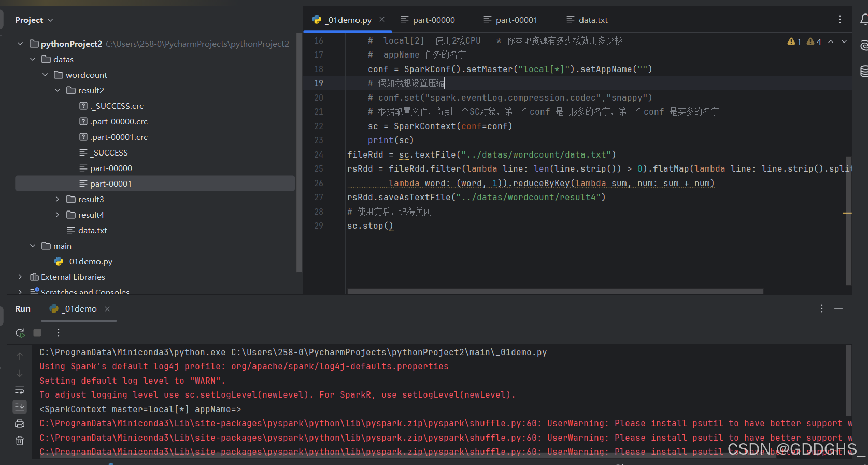The image size is (868, 465).
Task: Toggle scroll to end in console
Action: click(20, 407)
